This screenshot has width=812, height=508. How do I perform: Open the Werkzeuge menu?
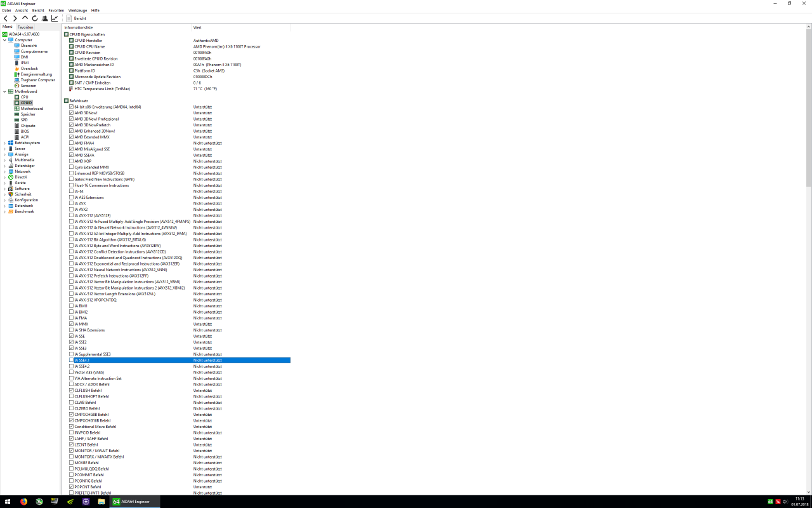(78, 10)
